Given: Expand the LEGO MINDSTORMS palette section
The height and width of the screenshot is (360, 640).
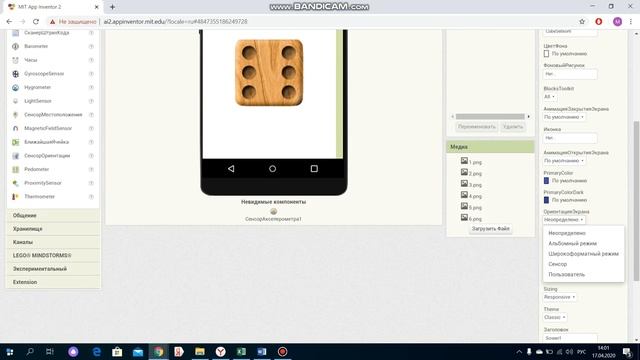Looking at the screenshot, I should coord(53,256).
